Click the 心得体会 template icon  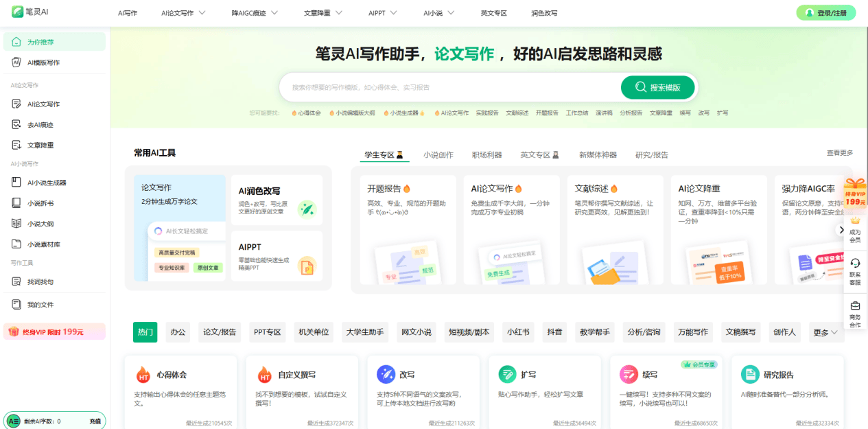143,375
